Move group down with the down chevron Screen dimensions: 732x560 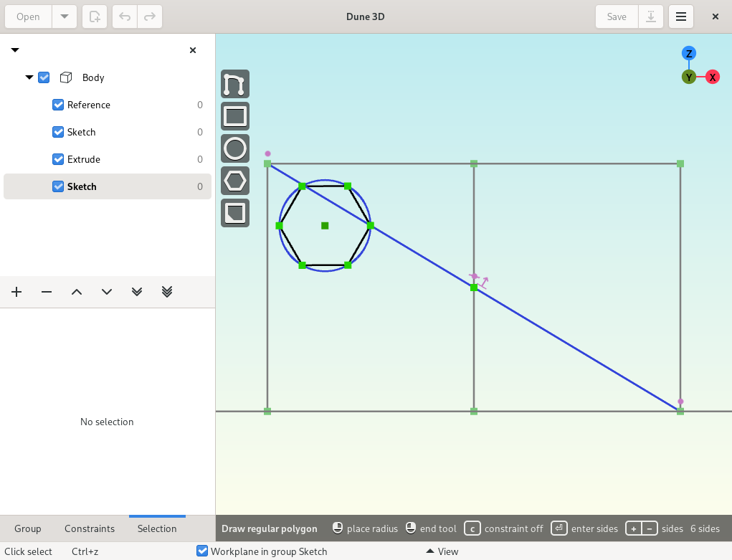[107, 292]
